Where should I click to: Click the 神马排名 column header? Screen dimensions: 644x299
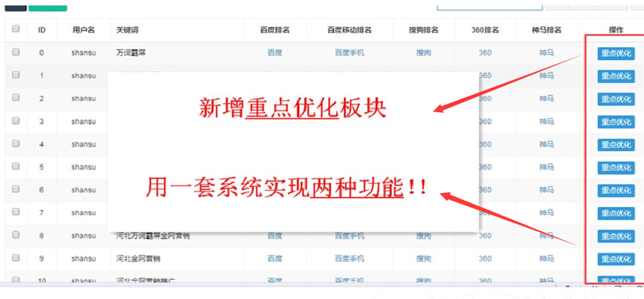tap(546, 30)
